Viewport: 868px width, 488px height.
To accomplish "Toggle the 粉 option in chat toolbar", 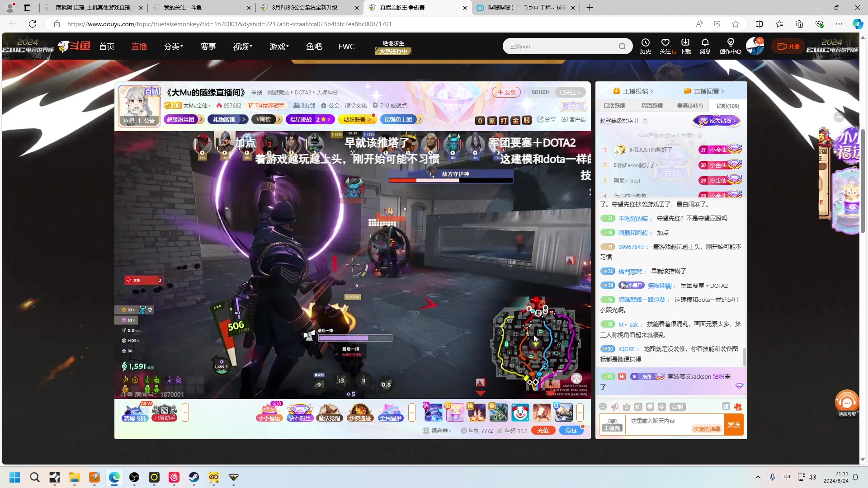I will [638, 407].
